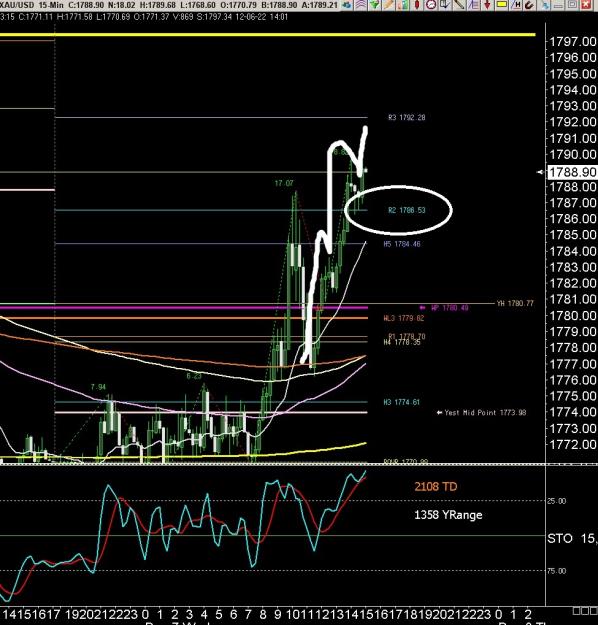Open the binoculars symbol search tool
Image resolution: width=598 pixels, height=625 pixels.
point(346,5)
